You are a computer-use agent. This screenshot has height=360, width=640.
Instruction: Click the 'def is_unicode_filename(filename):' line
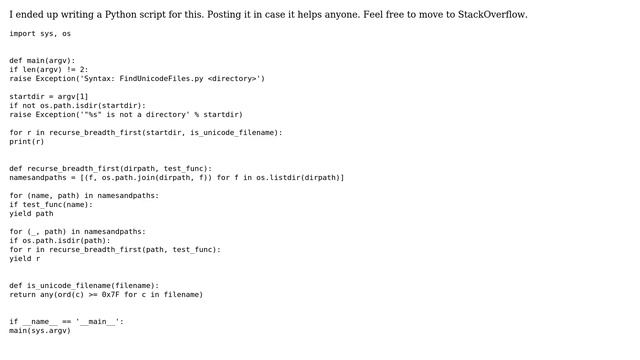pyautogui.click(x=84, y=285)
